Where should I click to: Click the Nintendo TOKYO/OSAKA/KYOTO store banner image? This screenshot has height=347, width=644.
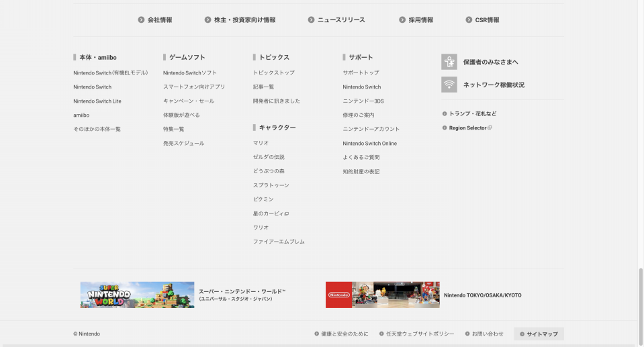point(382,295)
